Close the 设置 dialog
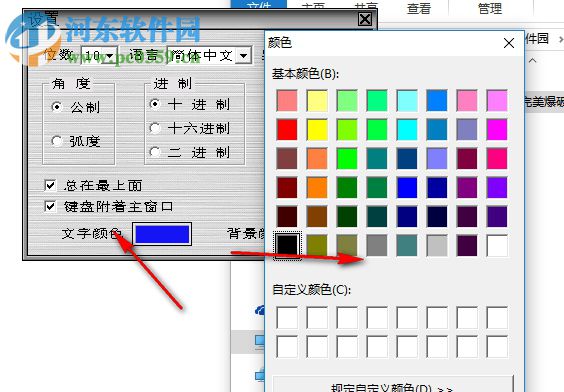This screenshot has width=564, height=392. (x=365, y=19)
